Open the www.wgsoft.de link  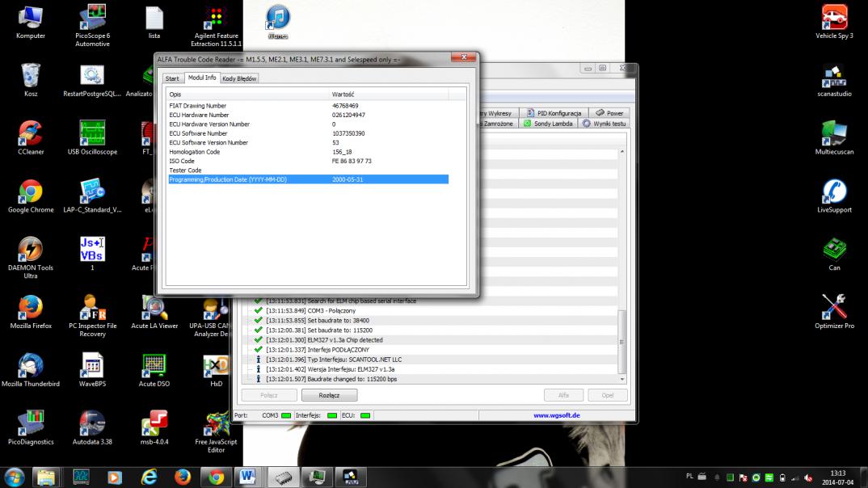point(556,415)
